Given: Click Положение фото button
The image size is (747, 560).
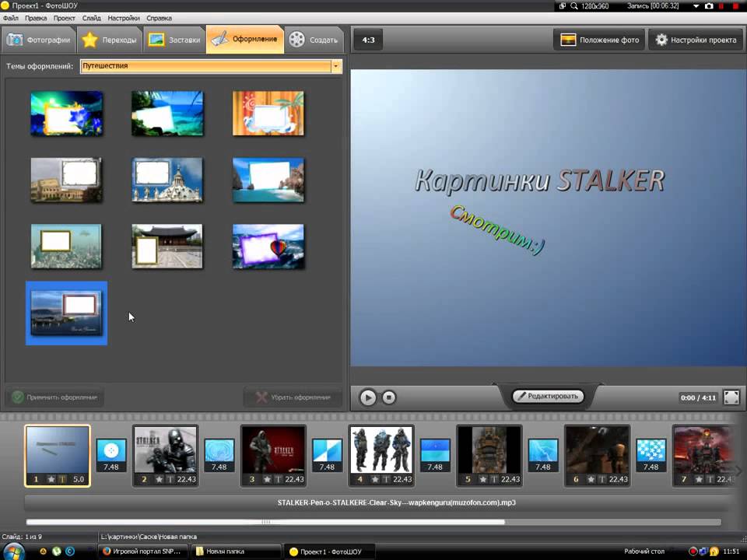Looking at the screenshot, I should tap(599, 40).
